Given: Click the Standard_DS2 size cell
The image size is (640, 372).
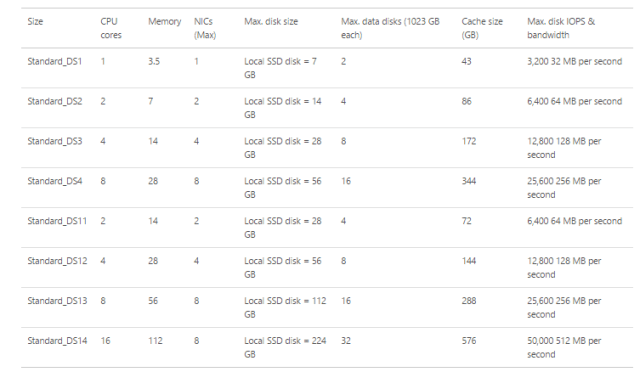Looking at the screenshot, I should [55, 101].
